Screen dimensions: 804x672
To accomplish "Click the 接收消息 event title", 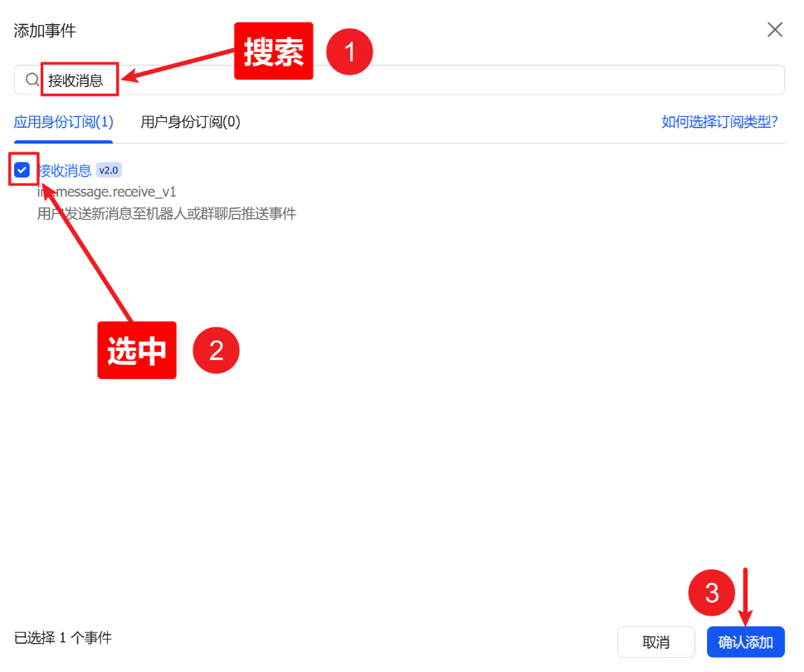I will coord(66,170).
